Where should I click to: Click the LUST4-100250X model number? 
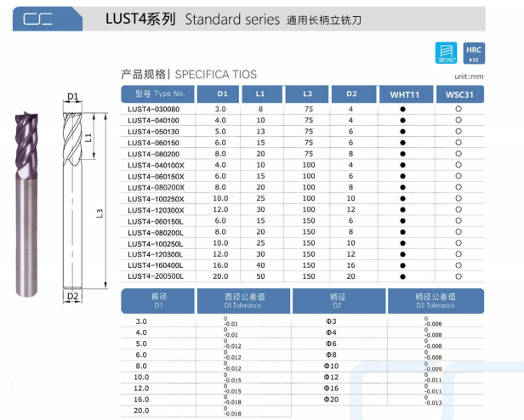(156, 198)
